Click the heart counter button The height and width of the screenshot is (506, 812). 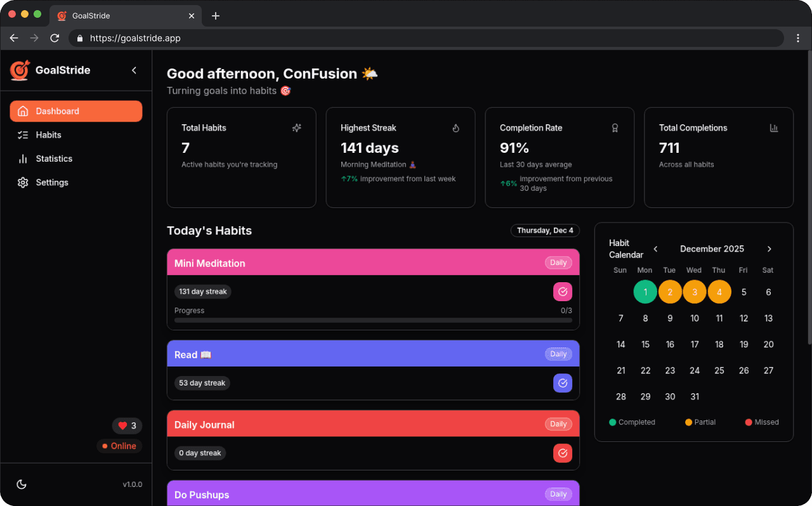coord(127,425)
